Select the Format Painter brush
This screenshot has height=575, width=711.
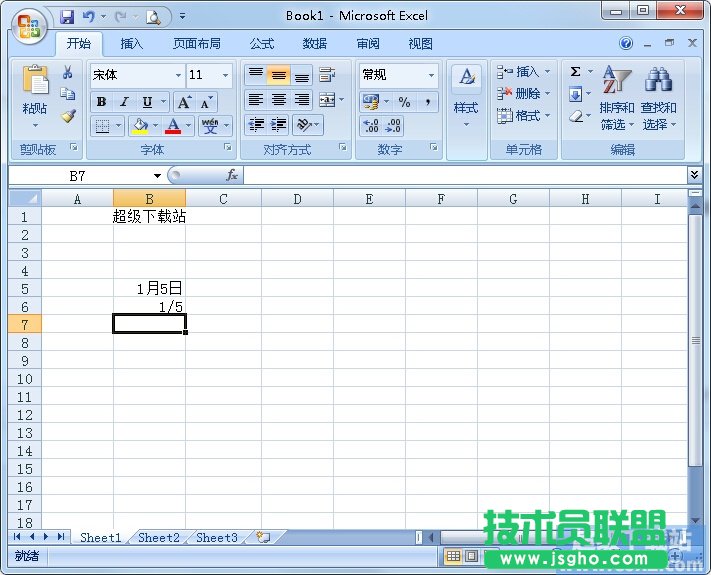[x=68, y=115]
